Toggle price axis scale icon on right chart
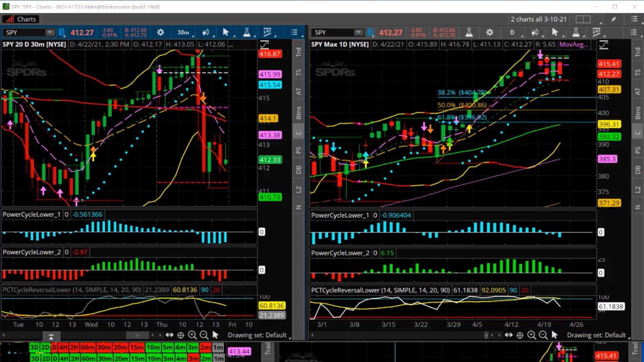644x362 pixels. tap(604, 45)
